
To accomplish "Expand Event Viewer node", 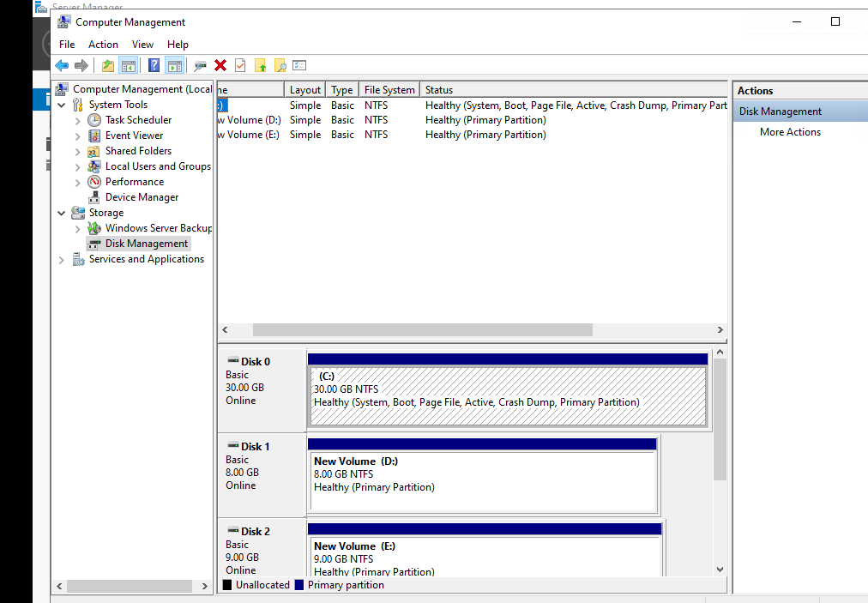I will click(77, 136).
